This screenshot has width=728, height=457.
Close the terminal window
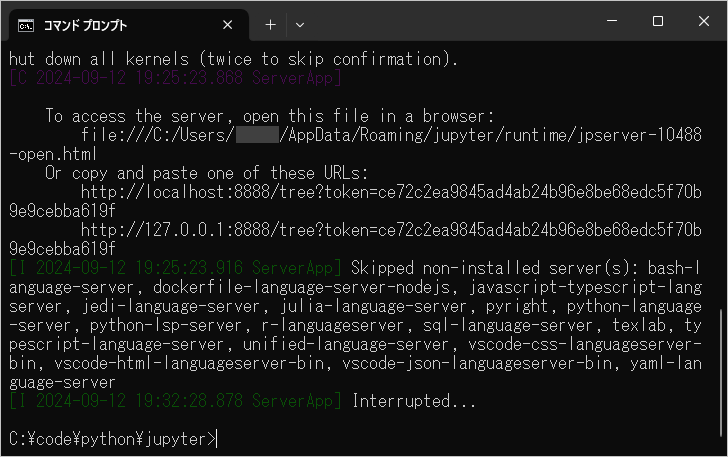(x=703, y=21)
